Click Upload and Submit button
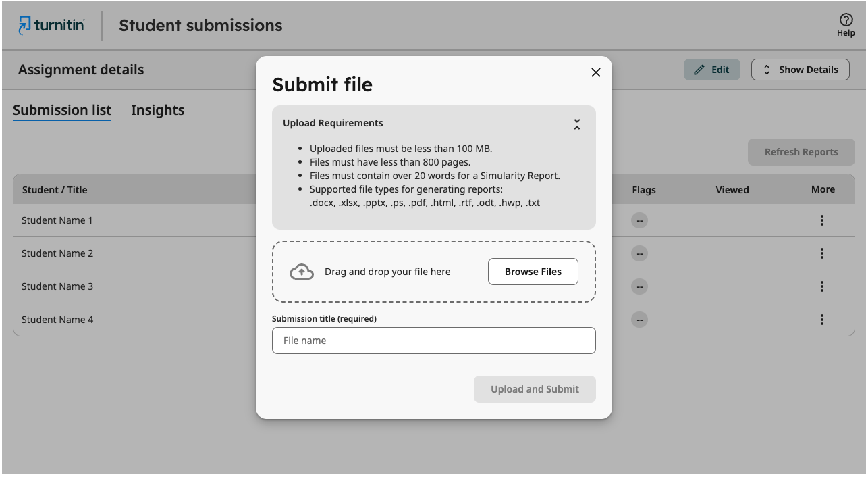Image resolution: width=868 pixels, height=477 pixels. pyautogui.click(x=535, y=389)
